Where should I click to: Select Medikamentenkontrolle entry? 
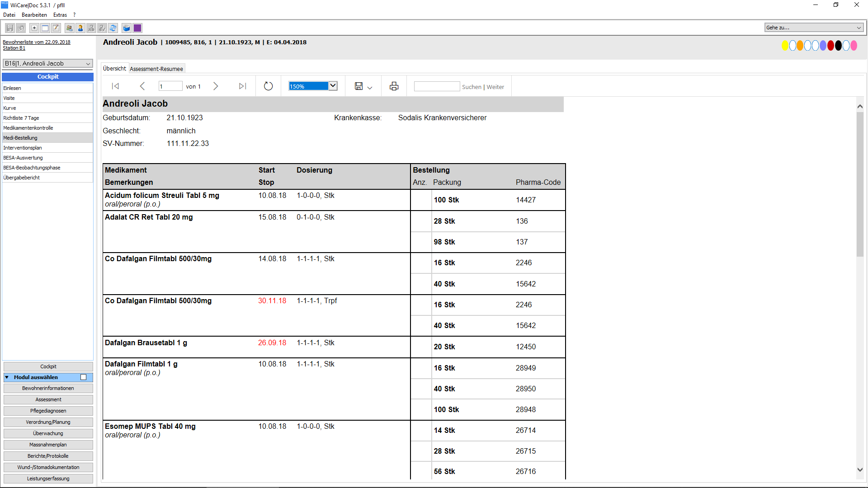[47, 128]
